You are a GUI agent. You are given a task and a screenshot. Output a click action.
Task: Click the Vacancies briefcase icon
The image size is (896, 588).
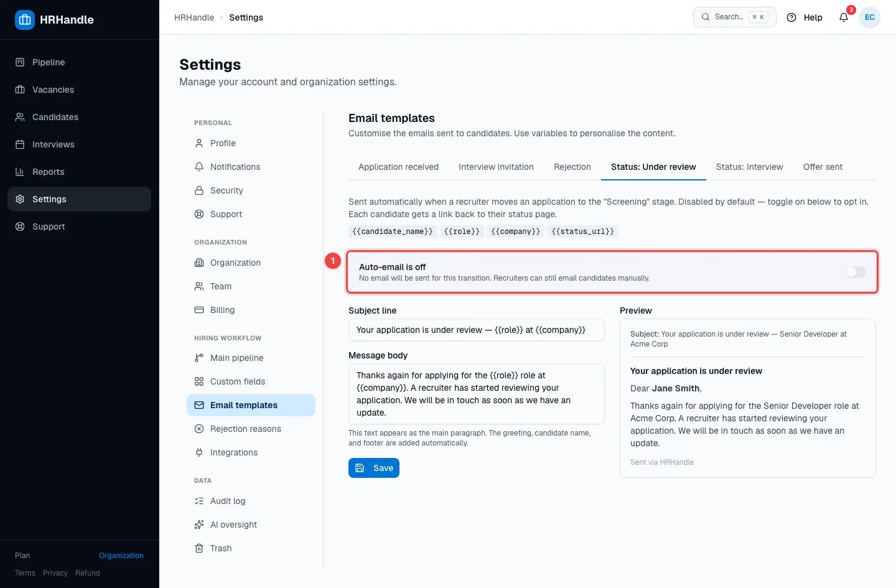coord(20,90)
